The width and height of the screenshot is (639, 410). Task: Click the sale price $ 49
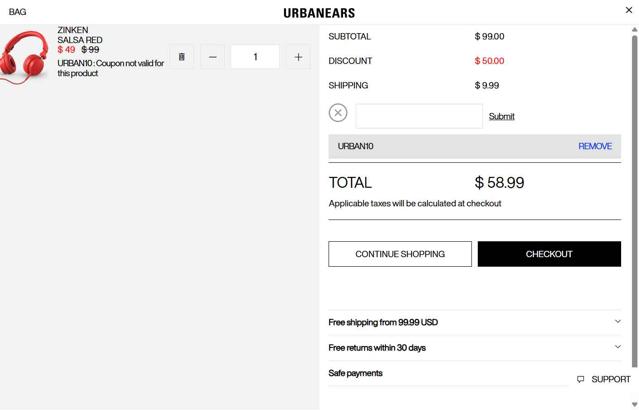tap(66, 50)
